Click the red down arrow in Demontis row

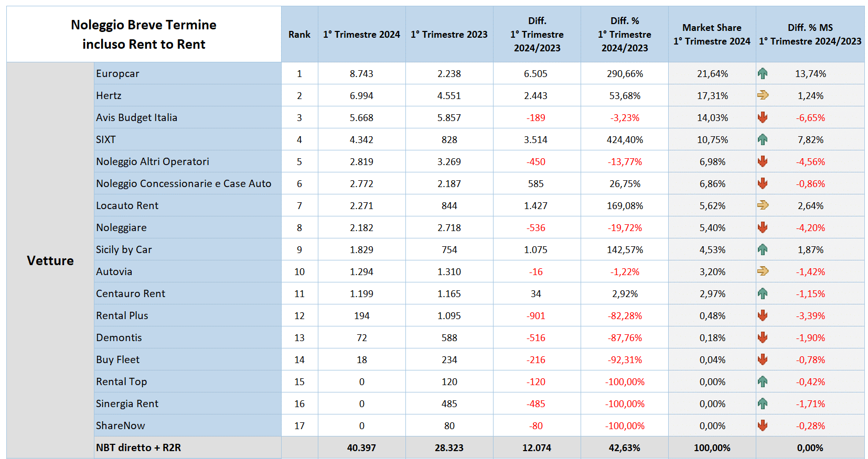(763, 338)
